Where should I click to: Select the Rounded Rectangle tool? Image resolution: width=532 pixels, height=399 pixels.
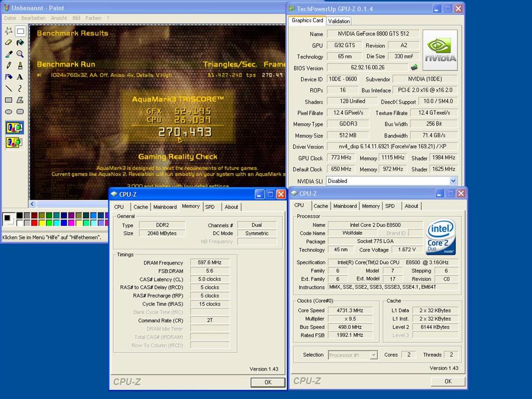pyautogui.click(x=20, y=111)
